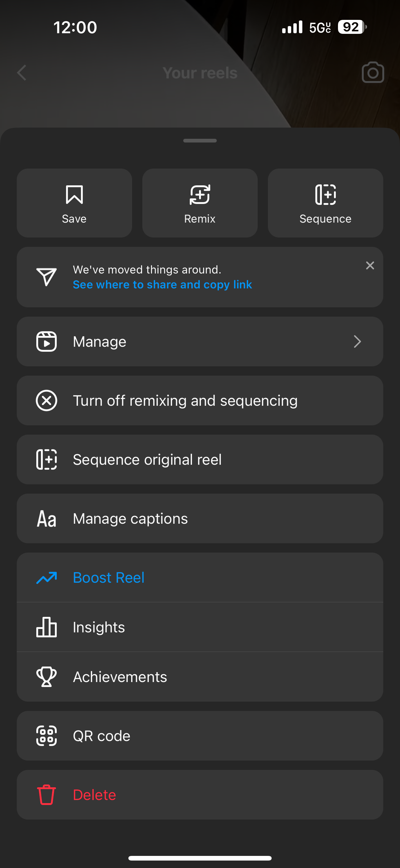Tap the QR code icon
Viewport: 400px width, 868px height.
point(47,735)
